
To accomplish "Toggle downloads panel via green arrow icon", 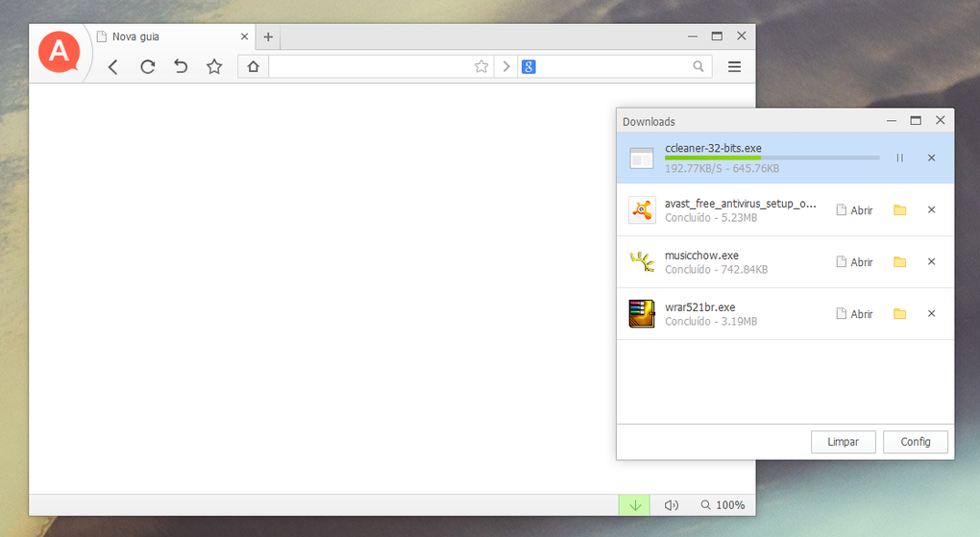I will tap(635, 505).
